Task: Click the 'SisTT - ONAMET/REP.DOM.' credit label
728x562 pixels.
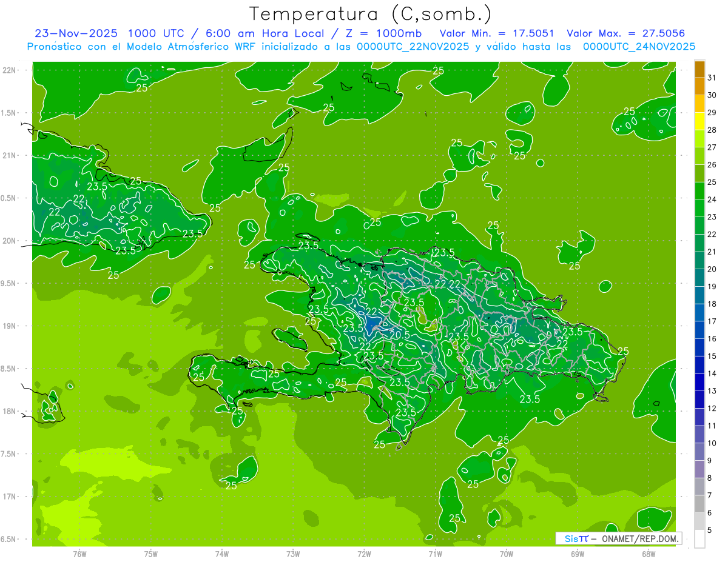Action: tap(619, 538)
